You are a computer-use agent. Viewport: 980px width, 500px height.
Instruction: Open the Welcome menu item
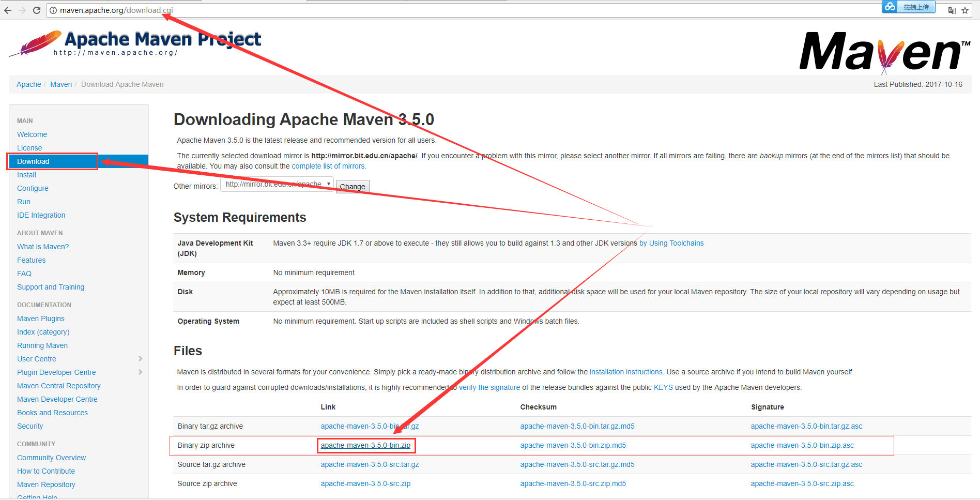coord(32,134)
